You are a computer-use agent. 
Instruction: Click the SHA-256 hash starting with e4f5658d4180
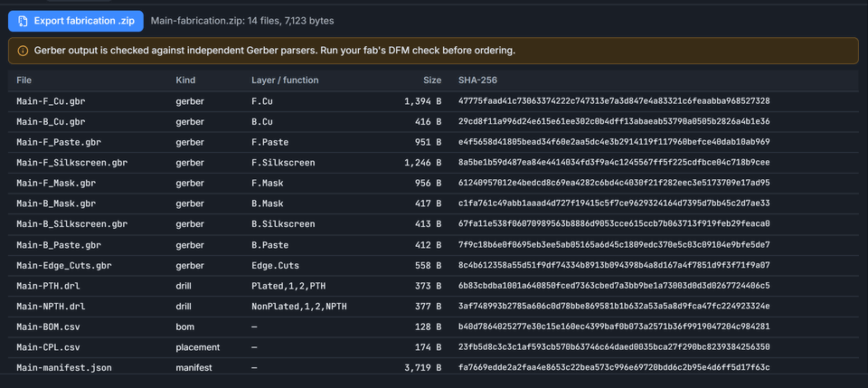coord(614,142)
